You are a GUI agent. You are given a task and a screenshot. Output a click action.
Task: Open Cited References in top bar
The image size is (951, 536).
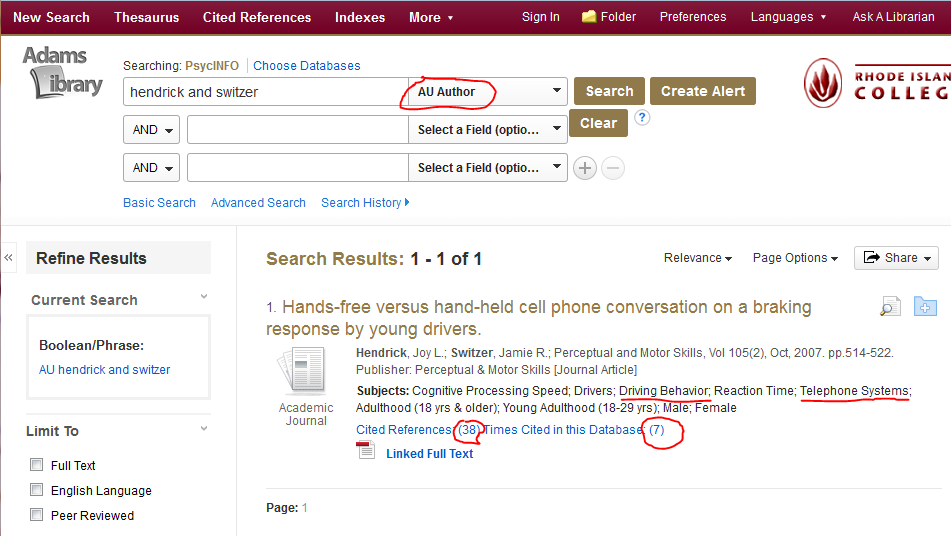coord(257,18)
